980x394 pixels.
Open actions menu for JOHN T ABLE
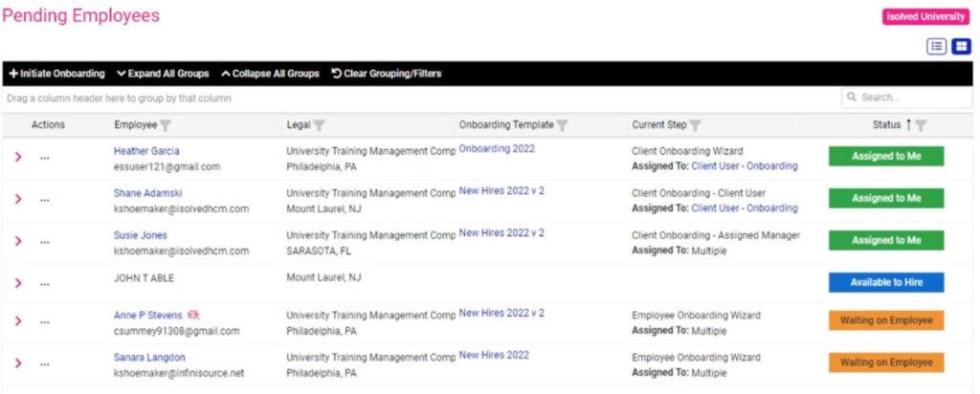44,283
